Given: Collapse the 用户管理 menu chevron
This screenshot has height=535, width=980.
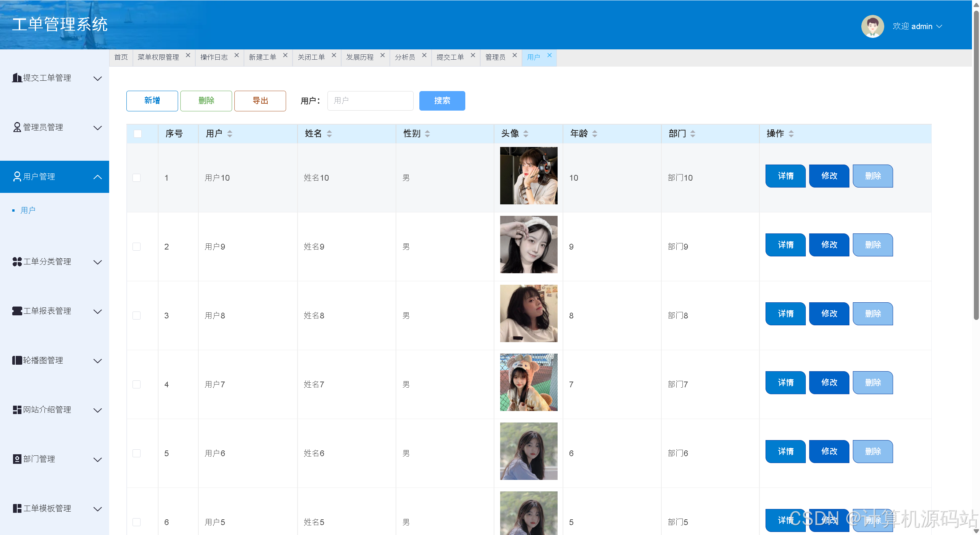Looking at the screenshot, I should tap(98, 177).
